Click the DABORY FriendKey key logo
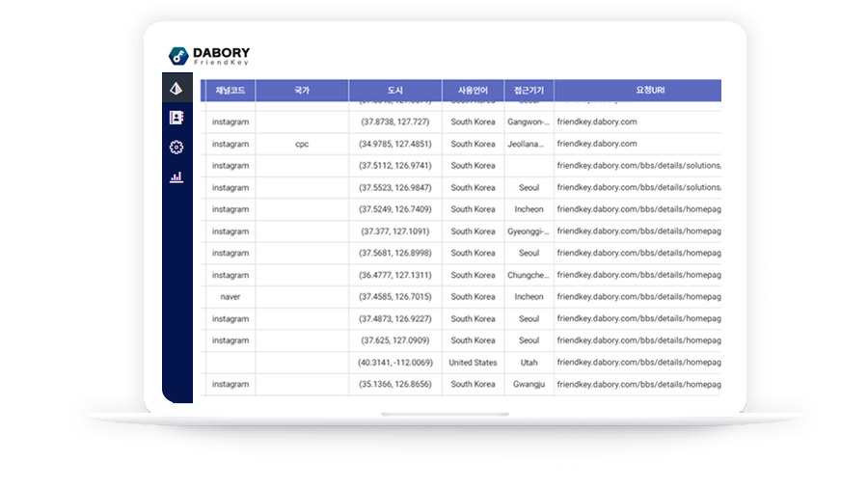The height and width of the screenshot is (488, 868). [178, 56]
